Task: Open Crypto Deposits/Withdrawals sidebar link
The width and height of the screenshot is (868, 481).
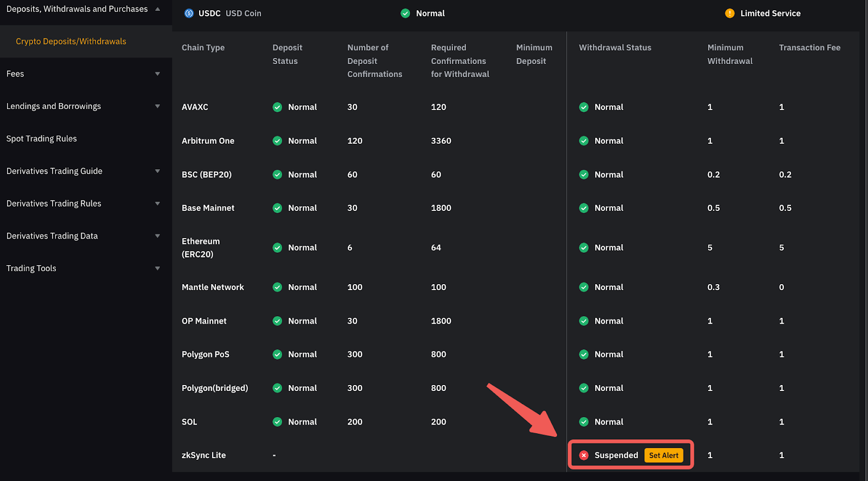Action: 71,42
